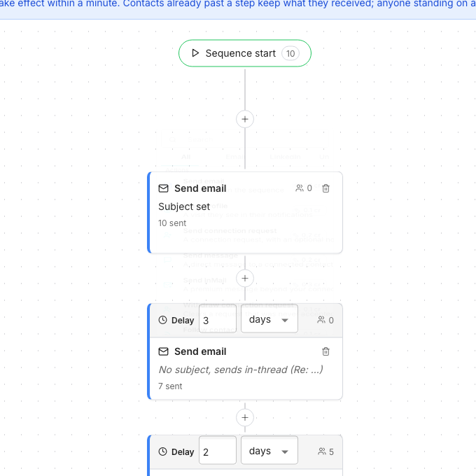Image resolution: width=476 pixels, height=476 pixels.
Task: Add a step after the 'Subject set' email
Action: tap(245, 278)
